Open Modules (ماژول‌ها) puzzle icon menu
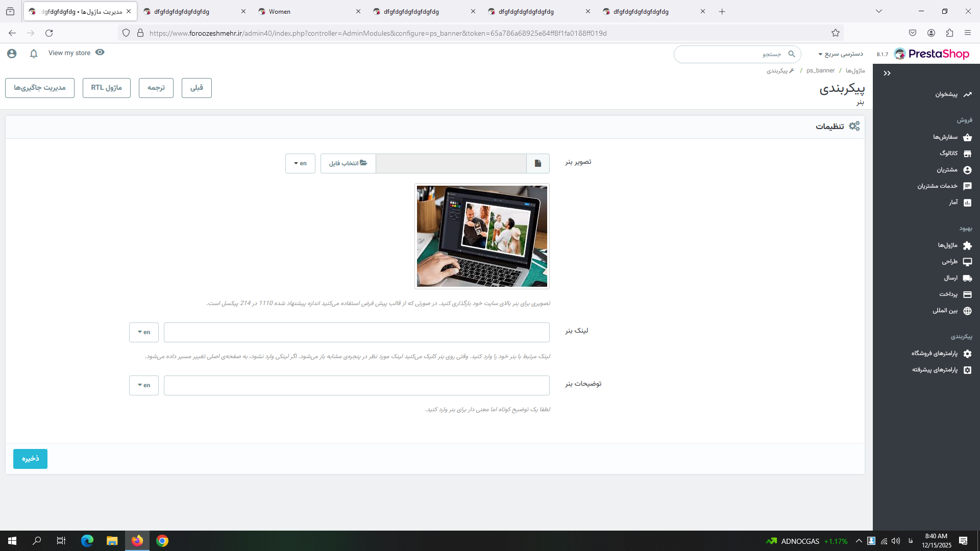The height and width of the screenshot is (551, 980). point(953,245)
